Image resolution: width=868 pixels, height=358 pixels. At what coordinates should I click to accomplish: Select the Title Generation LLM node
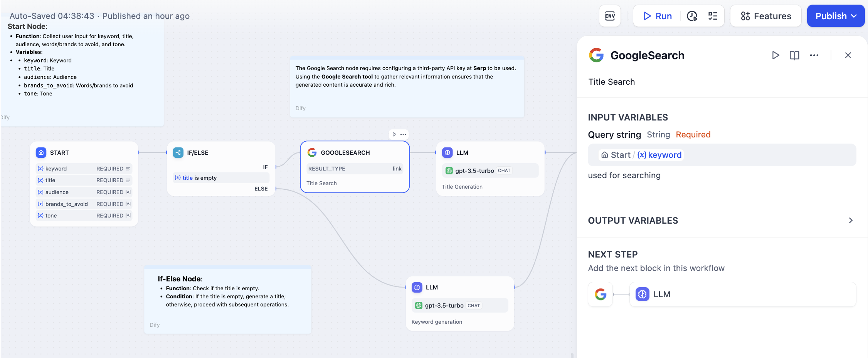[x=490, y=169]
